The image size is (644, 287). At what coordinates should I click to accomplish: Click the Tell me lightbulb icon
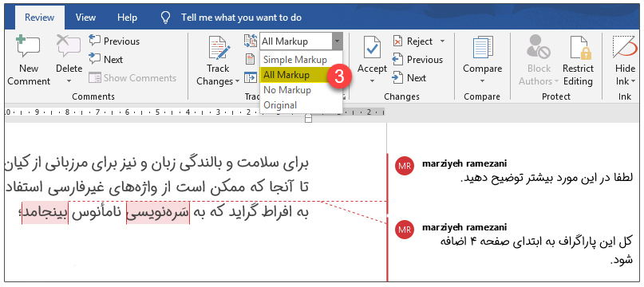(165, 18)
